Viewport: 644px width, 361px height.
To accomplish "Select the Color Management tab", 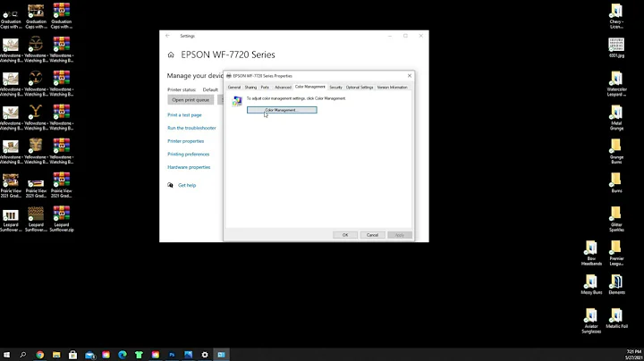I will coord(309,87).
